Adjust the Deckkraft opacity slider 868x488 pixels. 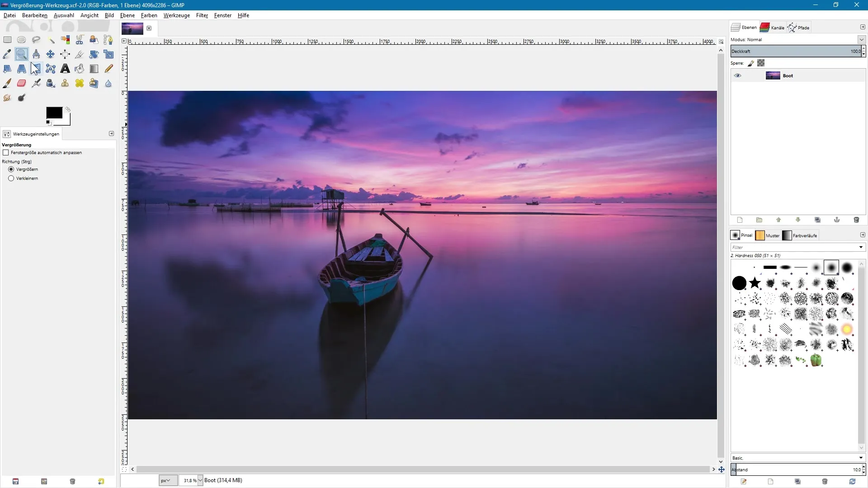click(796, 51)
